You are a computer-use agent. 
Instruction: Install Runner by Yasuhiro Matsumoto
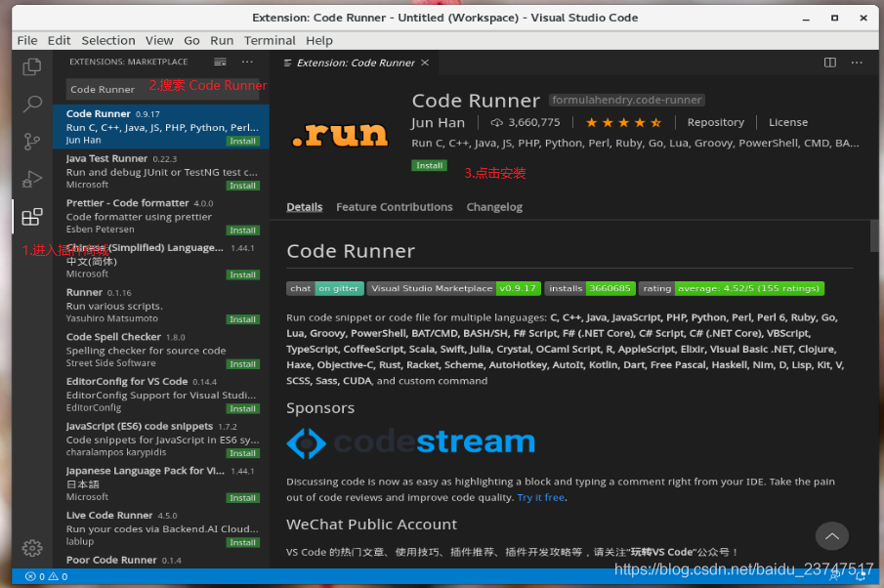tap(242, 319)
